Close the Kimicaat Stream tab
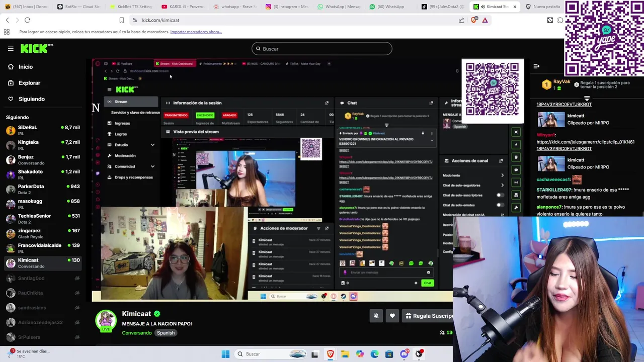The width and height of the screenshot is (644, 362). (x=514, y=7)
